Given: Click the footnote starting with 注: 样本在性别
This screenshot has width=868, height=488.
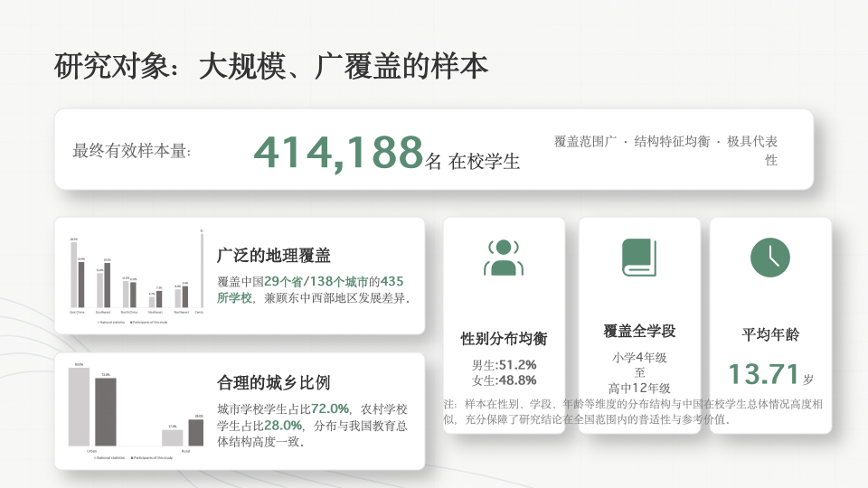Looking at the screenshot, I should click(x=633, y=412).
